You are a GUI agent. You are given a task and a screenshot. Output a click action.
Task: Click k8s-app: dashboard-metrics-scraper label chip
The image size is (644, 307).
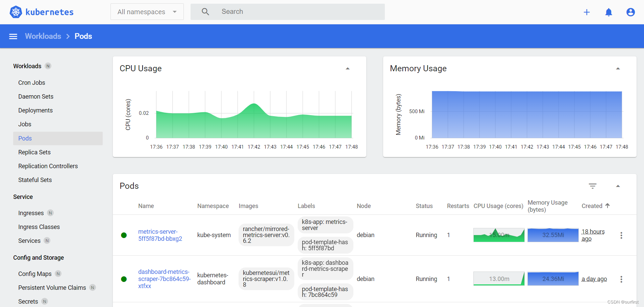tap(325, 269)
